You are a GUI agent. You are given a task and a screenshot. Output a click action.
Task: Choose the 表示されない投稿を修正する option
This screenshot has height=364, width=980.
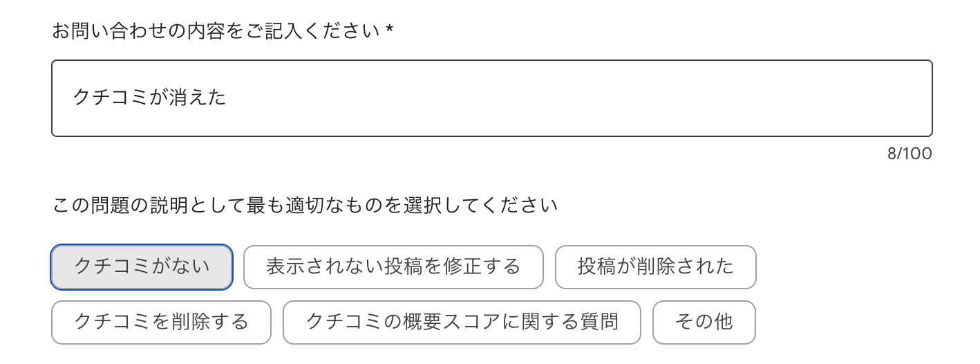coord(393,267)
